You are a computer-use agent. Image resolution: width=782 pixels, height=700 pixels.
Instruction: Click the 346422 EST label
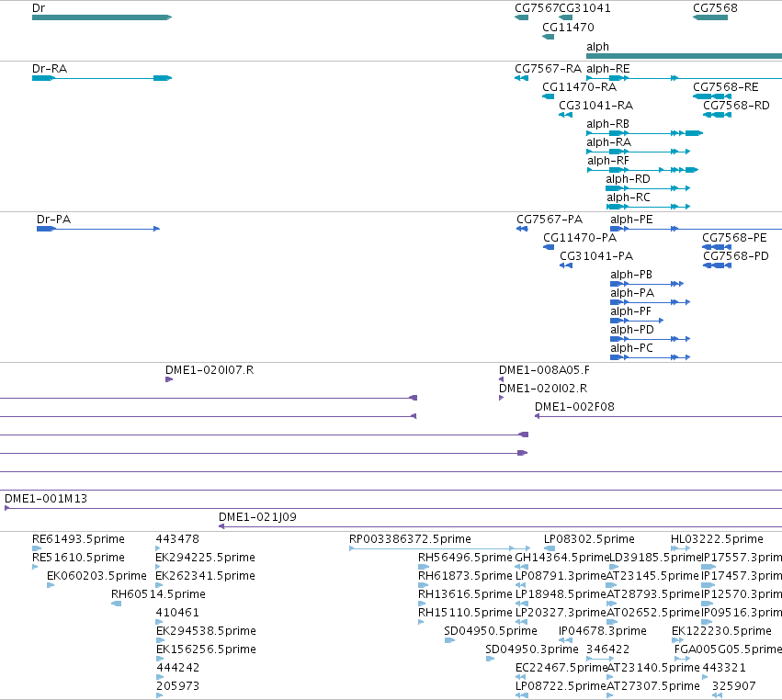tap(608, 649)
